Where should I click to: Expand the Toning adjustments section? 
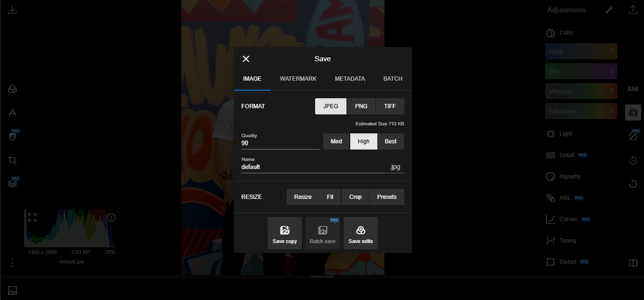pos(568,241)
